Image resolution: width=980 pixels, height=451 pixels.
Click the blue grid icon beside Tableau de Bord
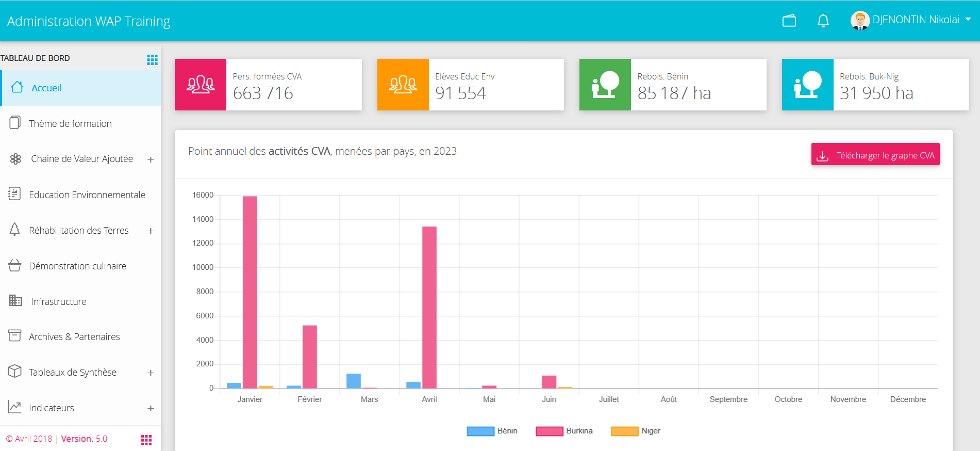(152, 60)
